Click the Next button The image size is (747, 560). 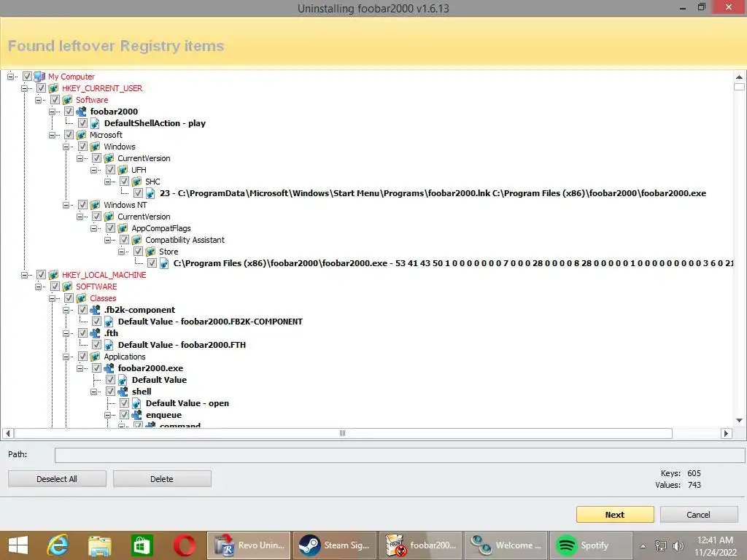click(614, 515)
